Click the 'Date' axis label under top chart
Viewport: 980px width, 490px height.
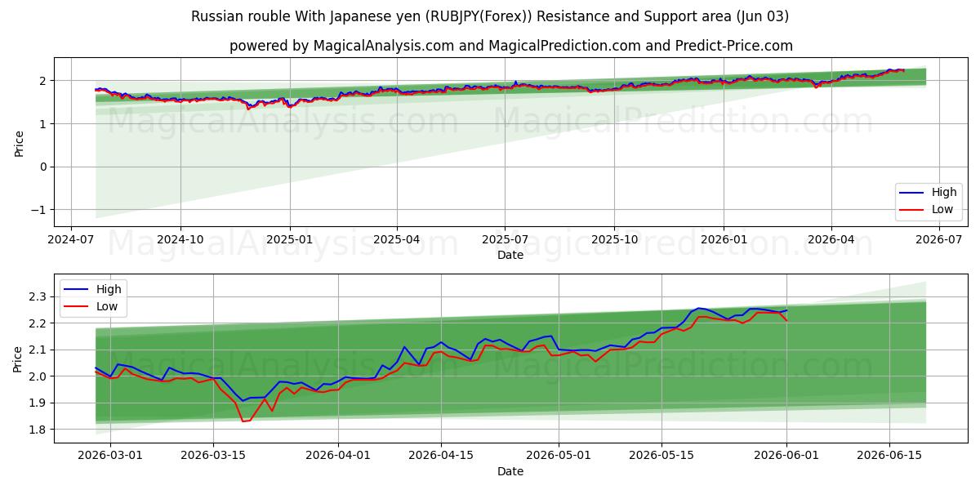coord(510,255)
